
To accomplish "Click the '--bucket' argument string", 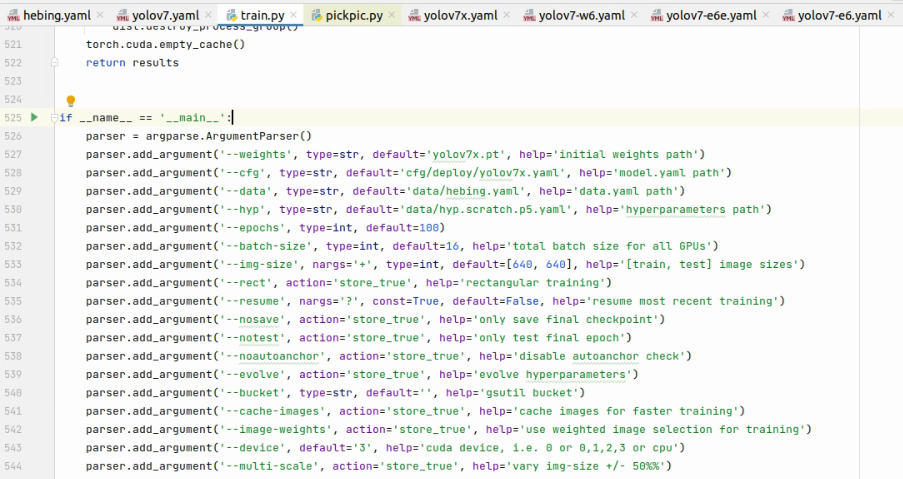I will point(252,393).
